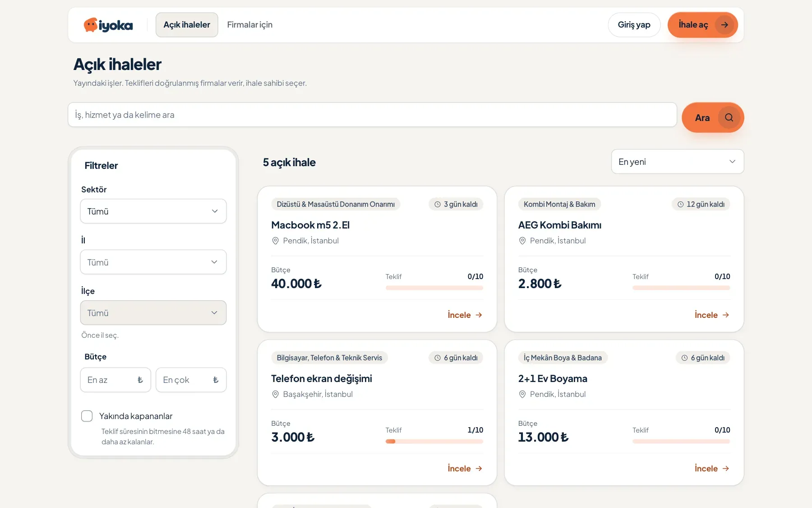Click location pin icon on Macbook m5 card
This screenshot has width=812, height=508.
pyautogui.click(x=275, y=241)
